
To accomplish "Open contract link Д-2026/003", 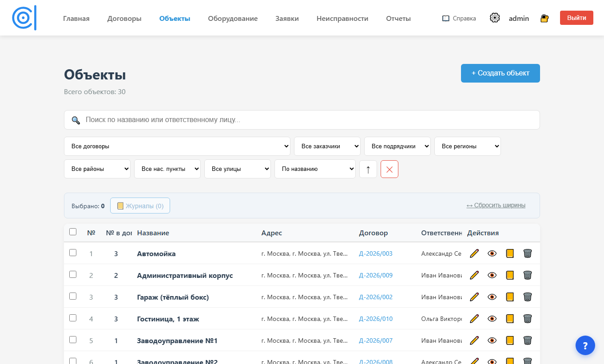I will pos(376,253).
